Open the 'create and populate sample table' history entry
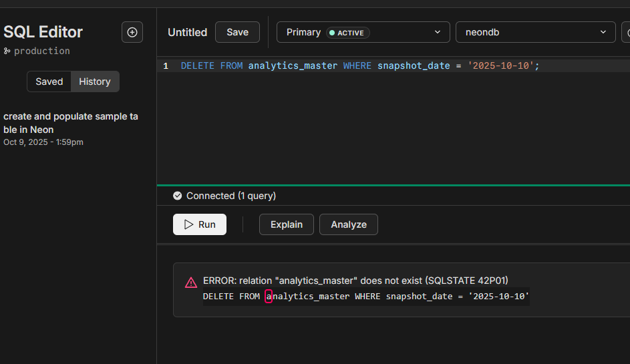Screen dimensions: 630x364 click(70, 123)
